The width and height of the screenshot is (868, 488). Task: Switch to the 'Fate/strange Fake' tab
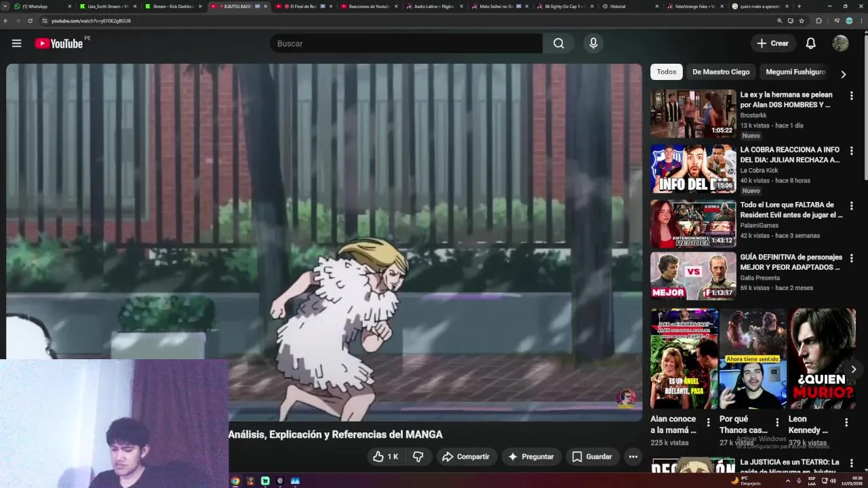click(695, 6)
